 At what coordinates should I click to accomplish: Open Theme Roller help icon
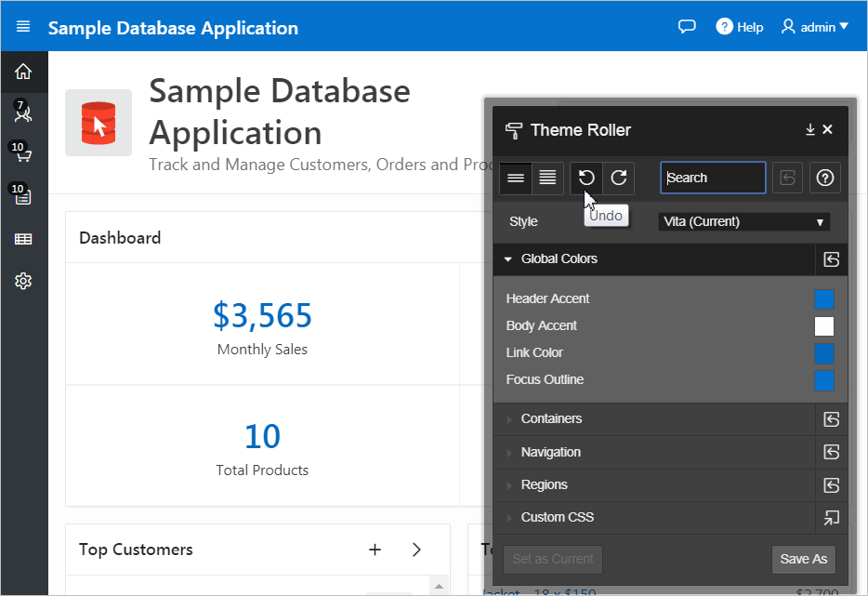[824, 178]
